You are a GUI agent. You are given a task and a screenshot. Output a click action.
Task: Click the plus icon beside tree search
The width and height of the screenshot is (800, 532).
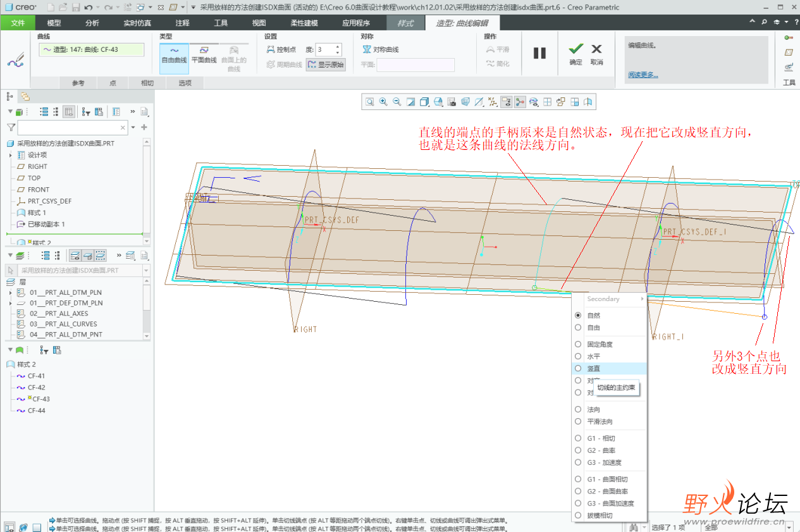(x=144, y=127)
